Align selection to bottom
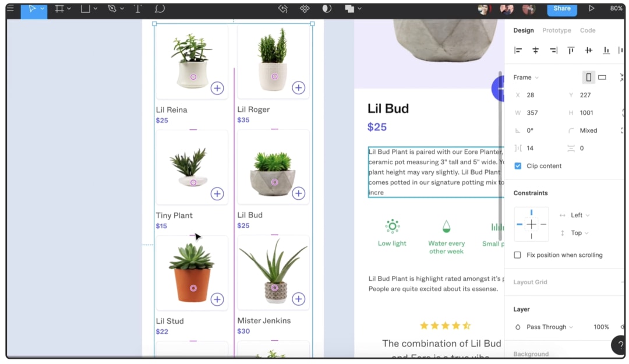This screenshot has width=629, height=364. pos(606,50)
